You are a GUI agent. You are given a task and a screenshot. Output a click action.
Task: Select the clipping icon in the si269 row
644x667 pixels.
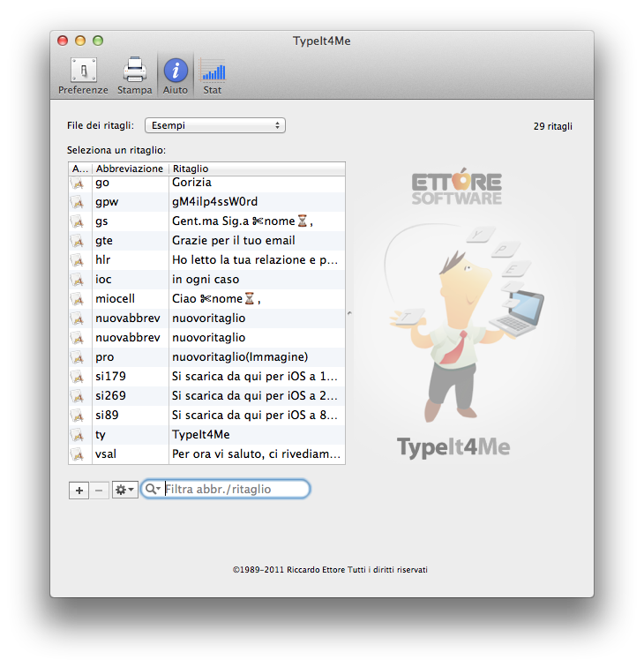coord(78,396)
